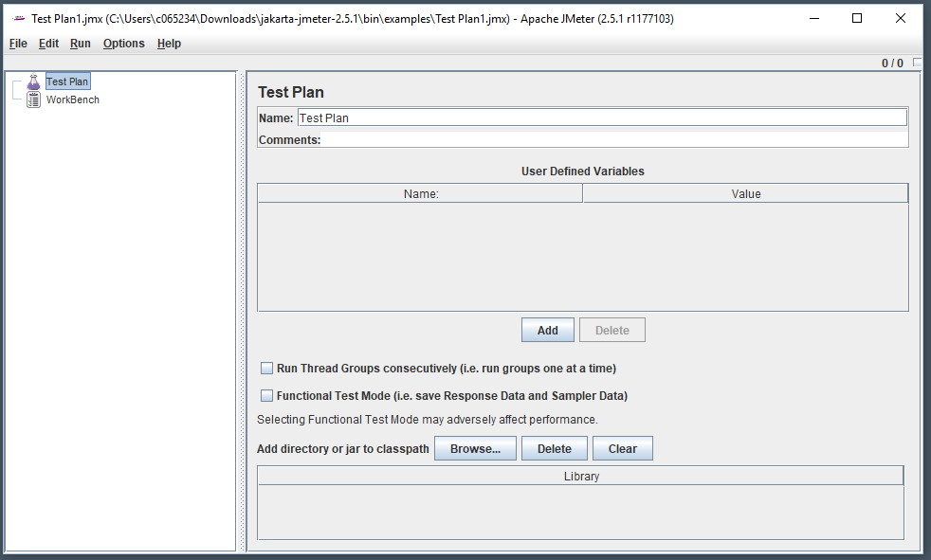The width and height of the screenshot is (931, 560).
Task: Add a user defined variable
Action: pos(547,331)
